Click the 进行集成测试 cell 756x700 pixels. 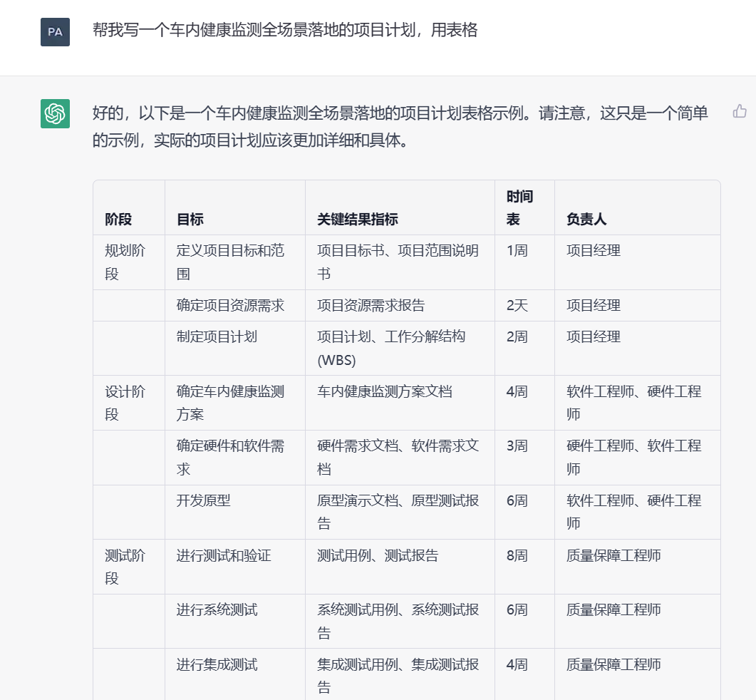click(217, 664)
